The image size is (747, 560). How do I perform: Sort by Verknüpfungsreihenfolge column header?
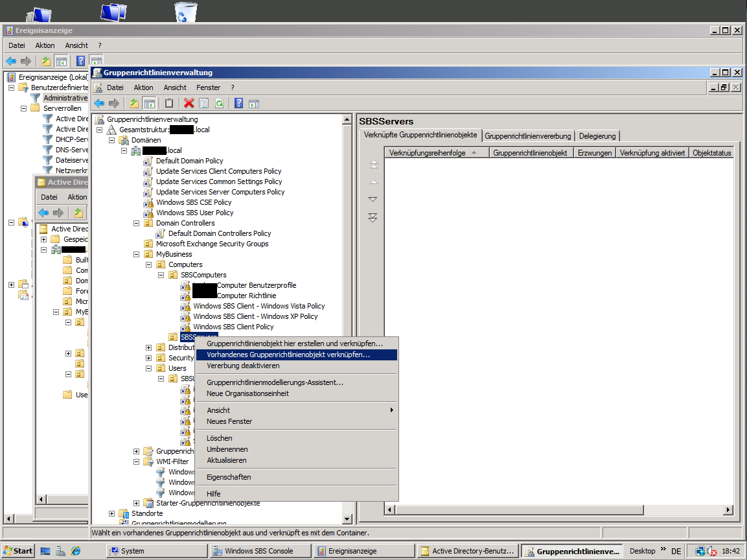[x=437, y=153]
